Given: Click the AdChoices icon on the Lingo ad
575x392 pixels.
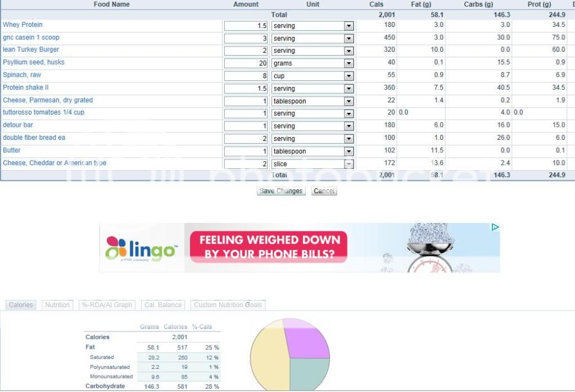Looking at the screenshot, I should 495,227.
